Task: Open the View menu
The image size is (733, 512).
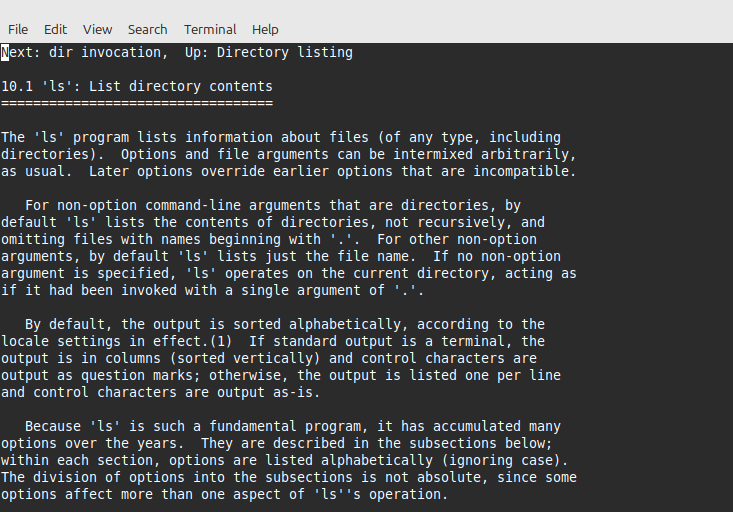Action: coord(98,29)
